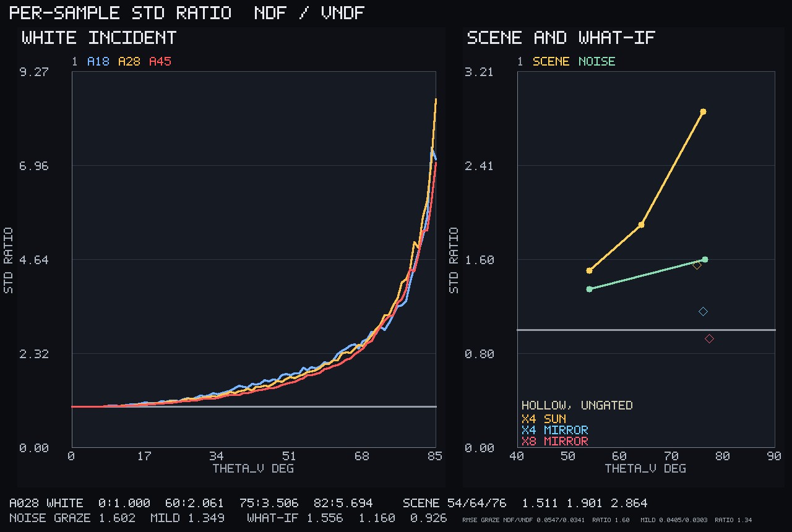
Task: Click the blue hollow diamond marker
Action: [x=703, y=311]
